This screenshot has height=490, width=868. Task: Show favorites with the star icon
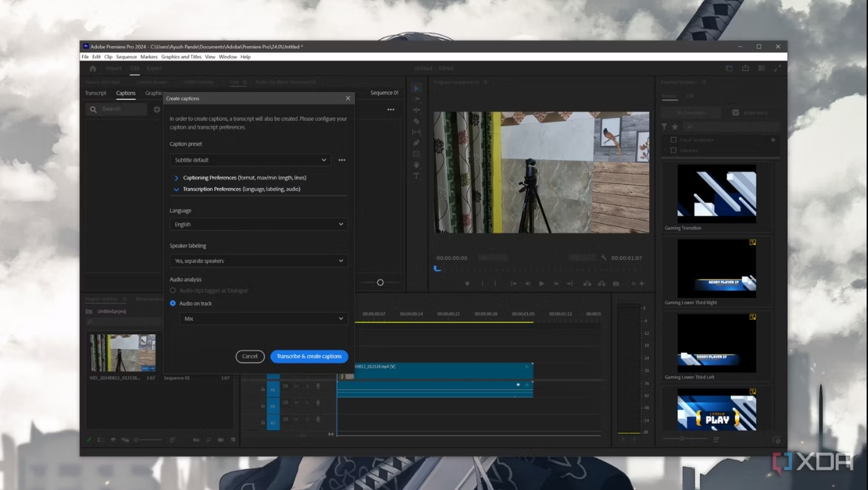coord(674,127)
